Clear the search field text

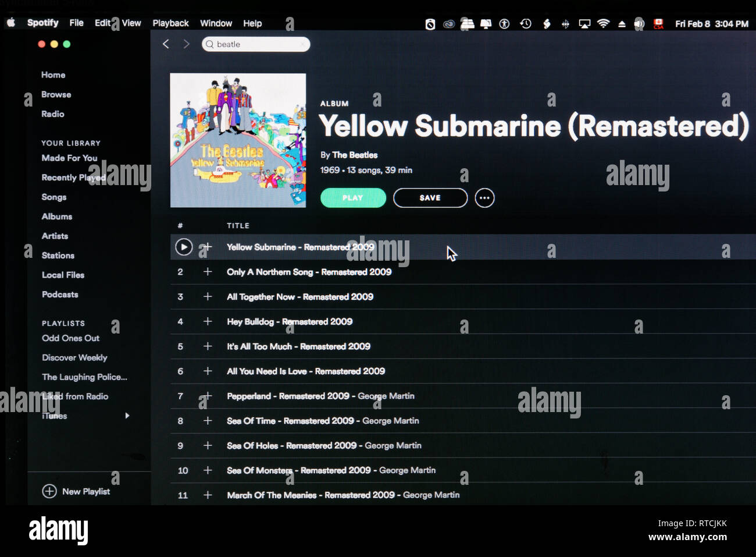pos(302,44)
